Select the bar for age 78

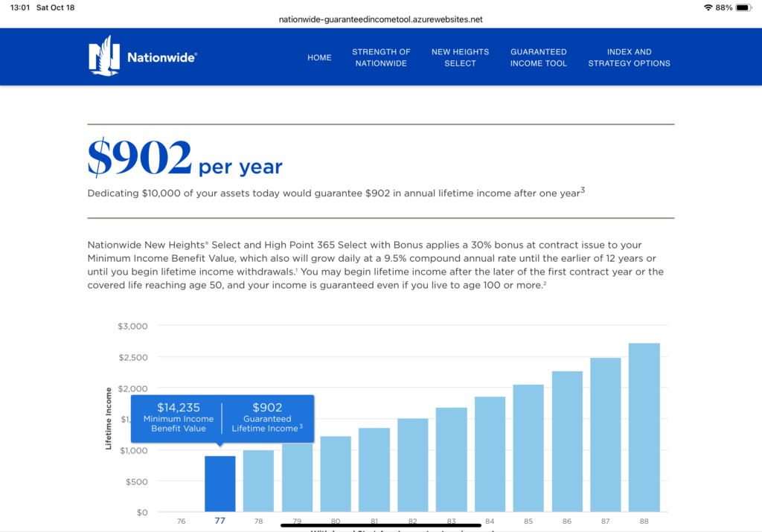click(x=258, y=481)
